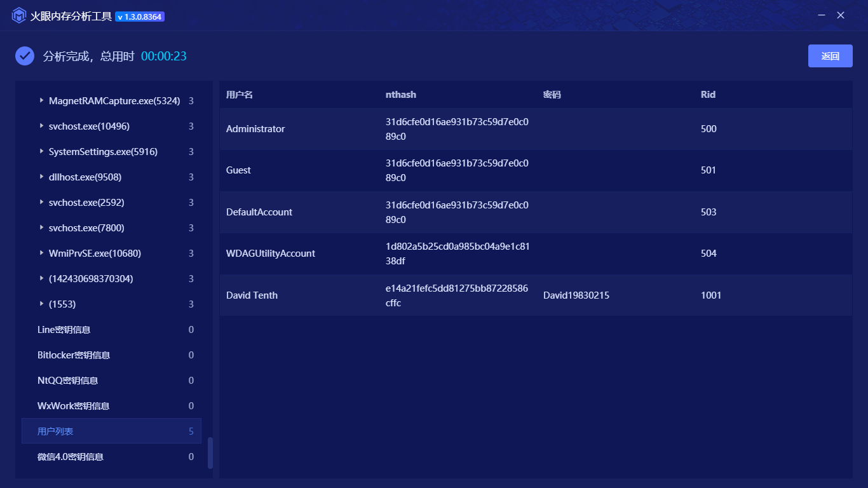The image size is (868, 488).
Task: Select the svchost.exe(2592) process entry
Action: [x=86, y=203]
